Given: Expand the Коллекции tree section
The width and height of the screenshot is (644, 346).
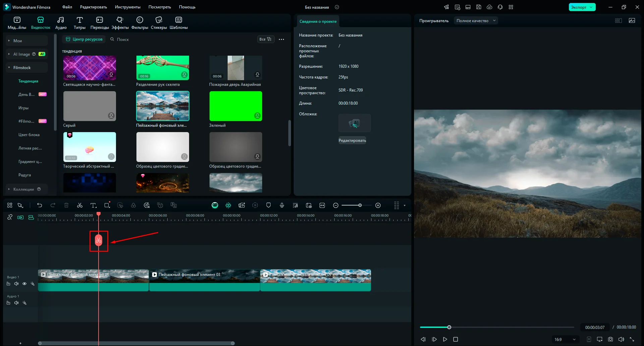Looking at the screenshot, I should [9, 189].
